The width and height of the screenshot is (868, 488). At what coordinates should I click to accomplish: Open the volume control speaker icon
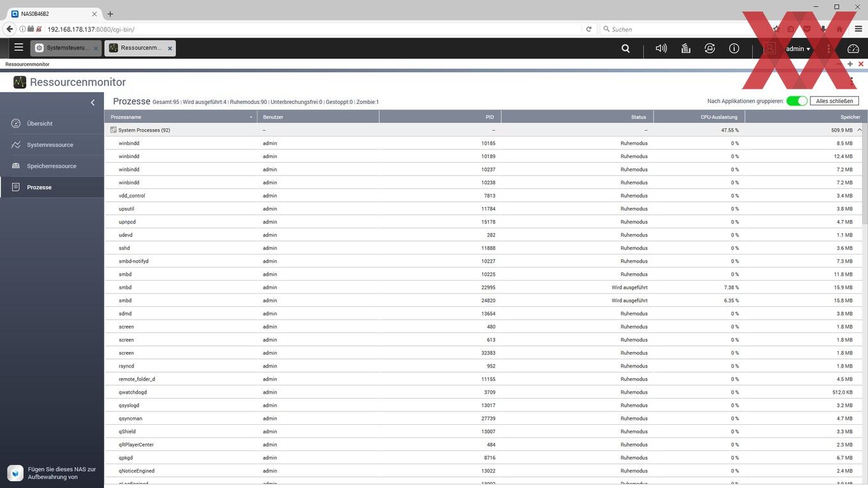pos(661,48)
